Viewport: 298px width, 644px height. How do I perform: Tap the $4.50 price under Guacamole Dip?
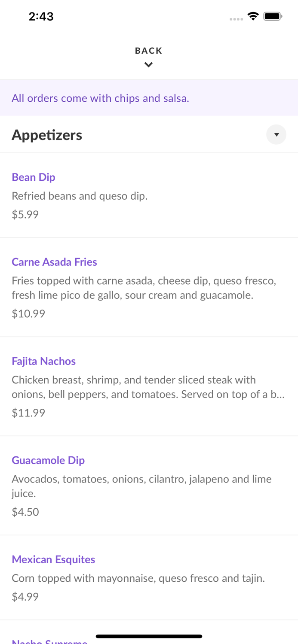[x=25, y=511]
